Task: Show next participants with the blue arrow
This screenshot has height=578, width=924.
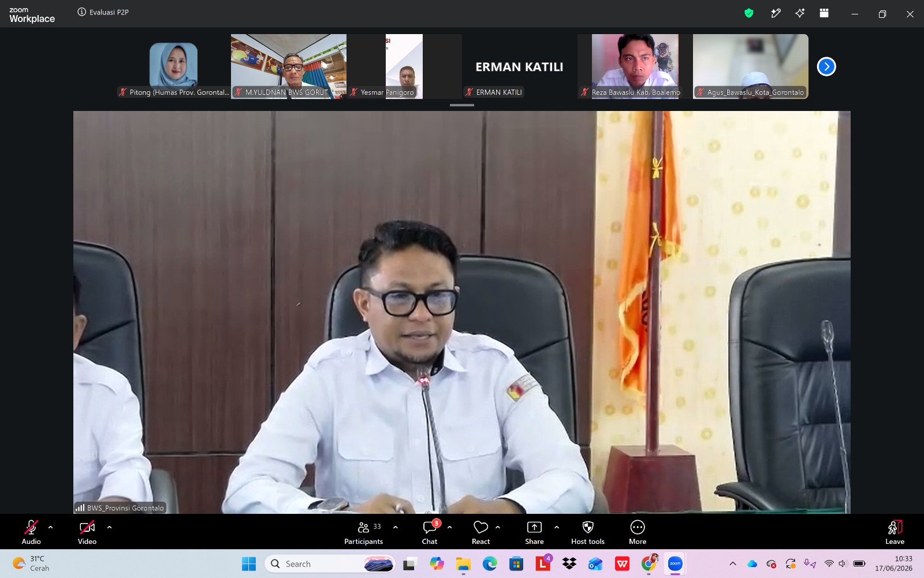Action: (x=826, y=66)
